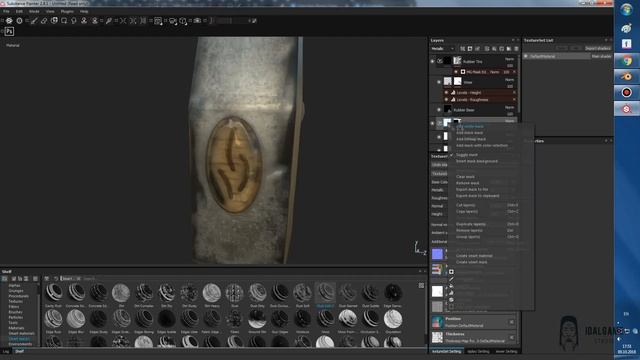Viewport: 640px width, 360px height.
Task: Select the Paint brush tool in toolbar
Action: (34, 20)
